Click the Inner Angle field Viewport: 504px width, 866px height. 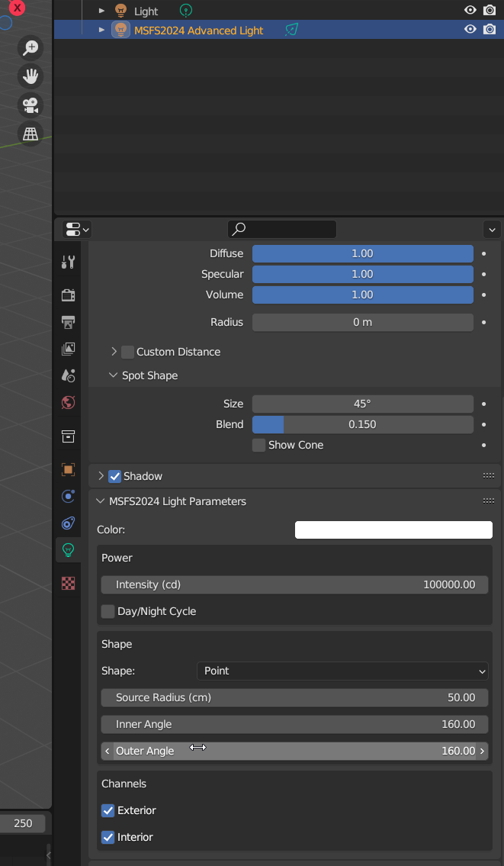tap(294, 724)
